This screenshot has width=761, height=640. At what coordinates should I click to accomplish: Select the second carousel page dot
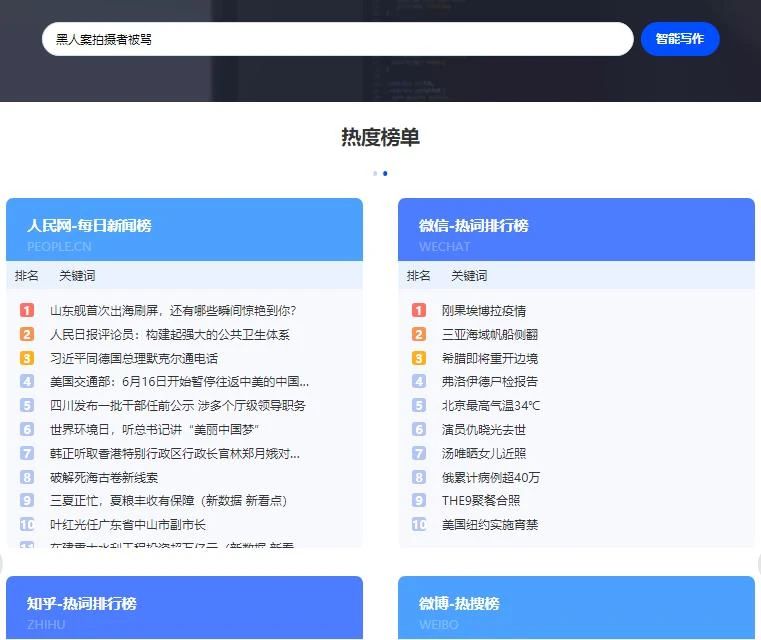(x=385, y=173)
